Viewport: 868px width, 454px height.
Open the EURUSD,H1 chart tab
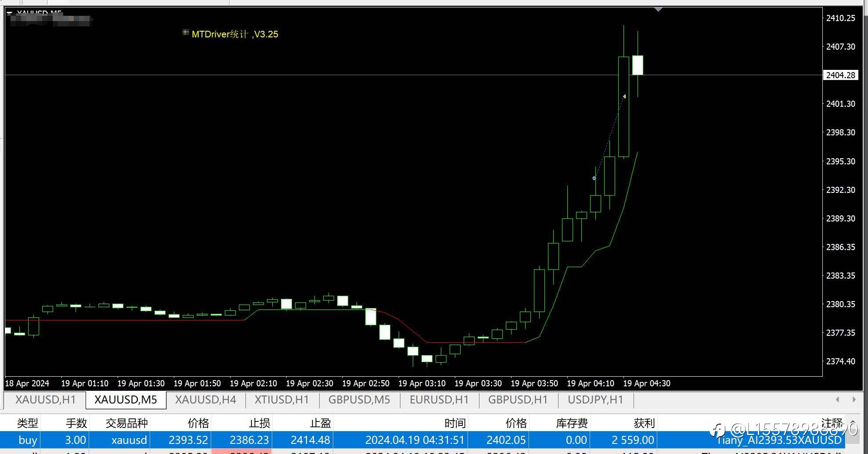click(x=439, y=400)
